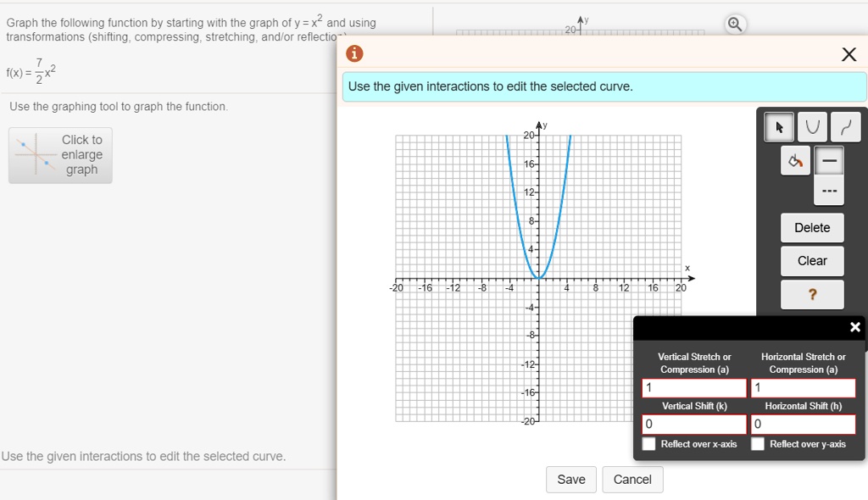Open the question mark help button
The image size is (868, 500).
[x=812, y=295]
